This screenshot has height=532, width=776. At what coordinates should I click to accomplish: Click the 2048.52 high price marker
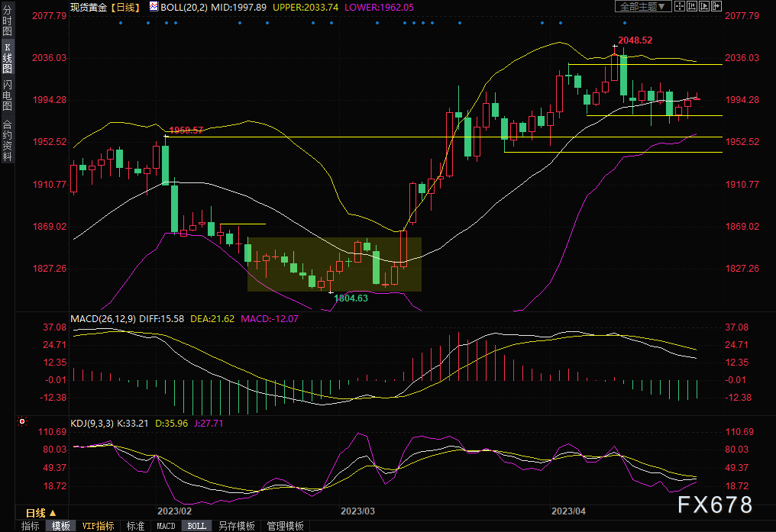click(635, 40)
